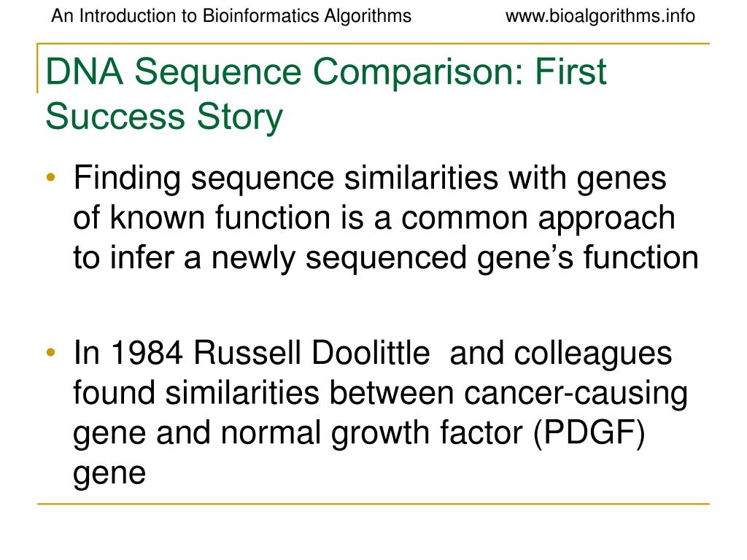Click the word 'Finding' in first bullet
This screenshot has width=747, height=560.
tap(127, 179)
